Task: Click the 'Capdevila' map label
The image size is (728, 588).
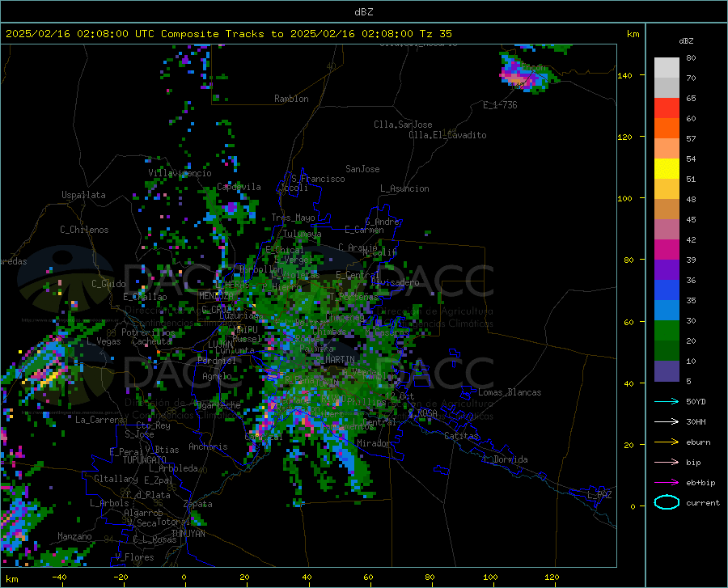Action: coord(239,187)
